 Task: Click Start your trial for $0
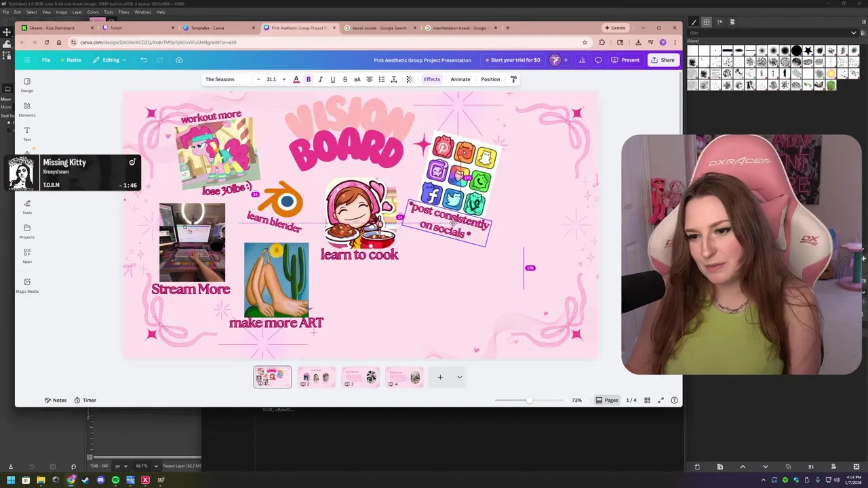[x=513, y=60]
